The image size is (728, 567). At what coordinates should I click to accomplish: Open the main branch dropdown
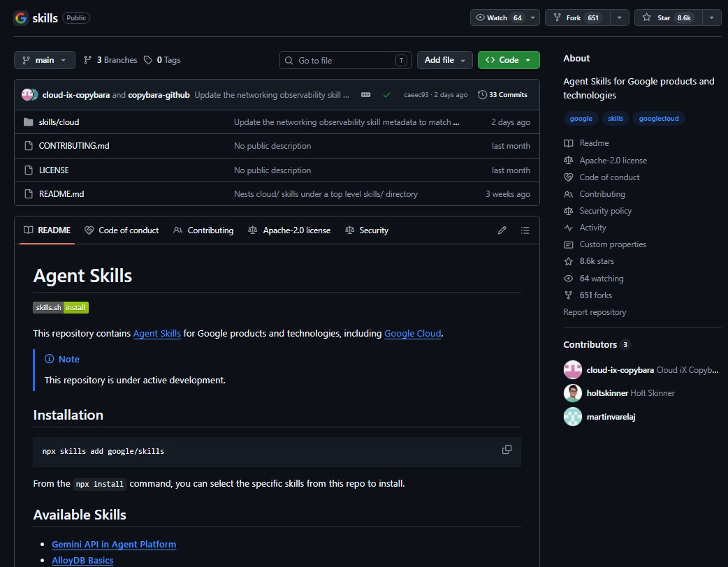45,60
